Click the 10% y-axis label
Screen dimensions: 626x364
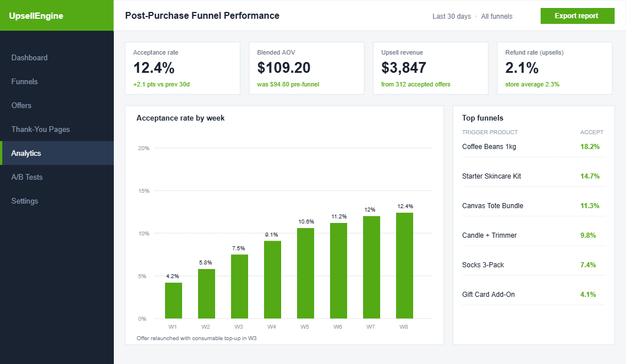tap(144, 234)
